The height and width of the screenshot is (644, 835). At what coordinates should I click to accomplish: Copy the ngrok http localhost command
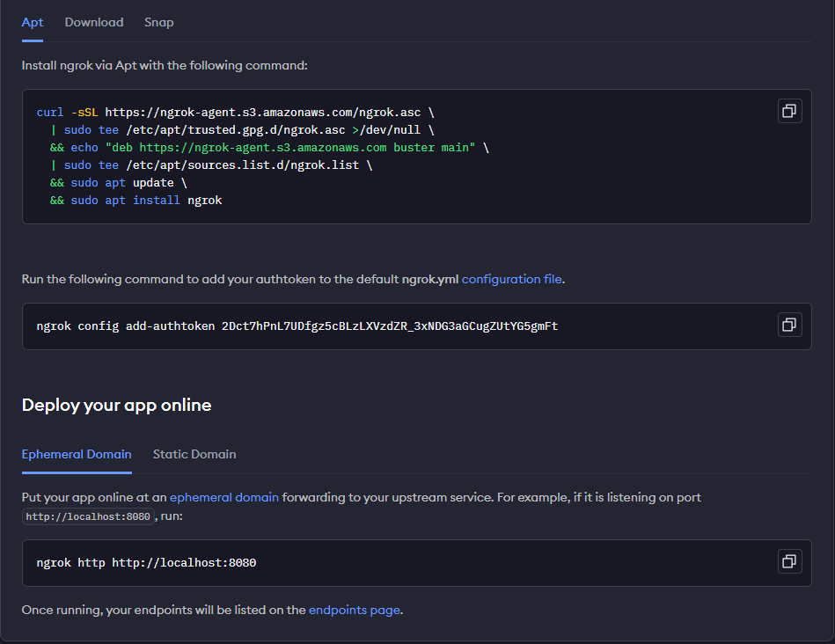[789, 561]
